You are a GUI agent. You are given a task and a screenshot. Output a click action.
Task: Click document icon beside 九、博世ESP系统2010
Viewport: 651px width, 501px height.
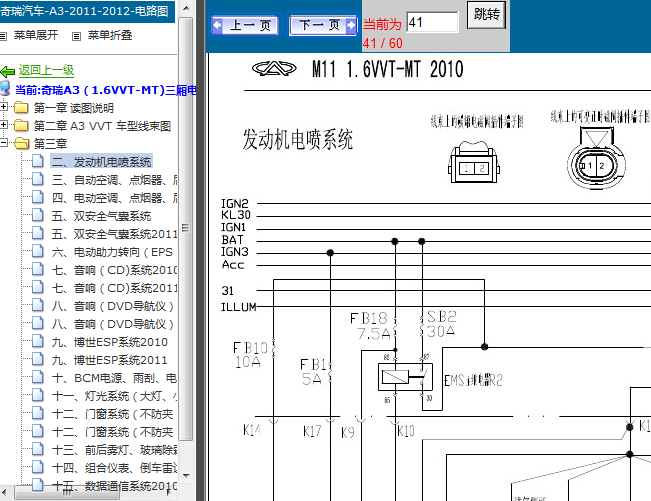pyautogui.click(x=37, y=341)
